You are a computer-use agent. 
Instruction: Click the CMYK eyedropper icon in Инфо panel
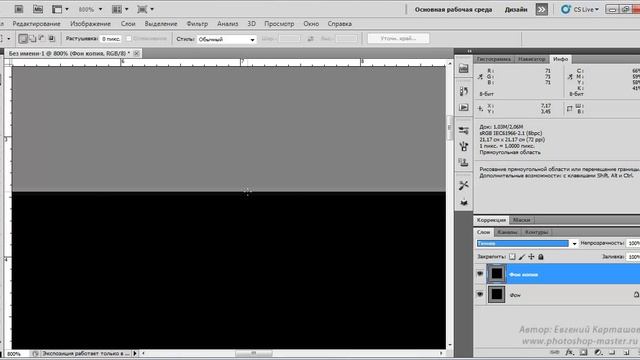coord(570,76)
